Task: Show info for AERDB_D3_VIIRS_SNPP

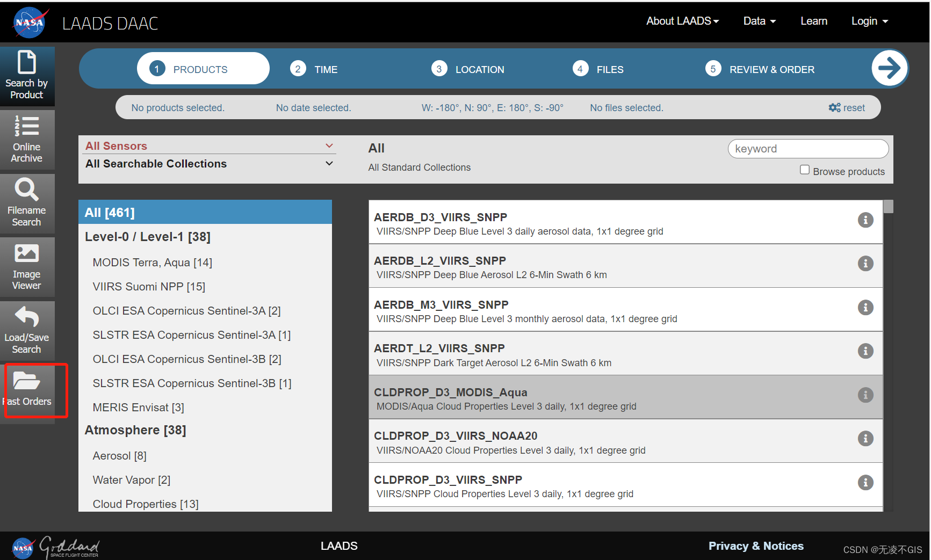Action: pyautogui.click(x=865, y=220)
